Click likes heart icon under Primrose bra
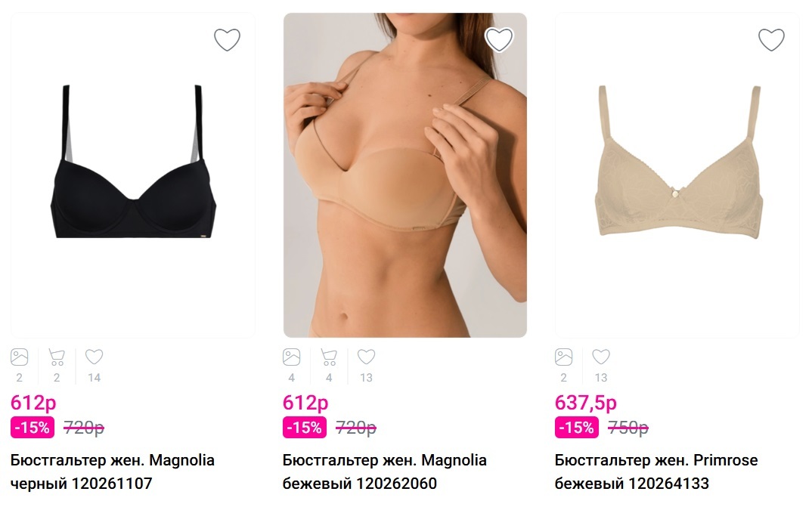Viewport: 812px width, 507px height. (601, 357)
